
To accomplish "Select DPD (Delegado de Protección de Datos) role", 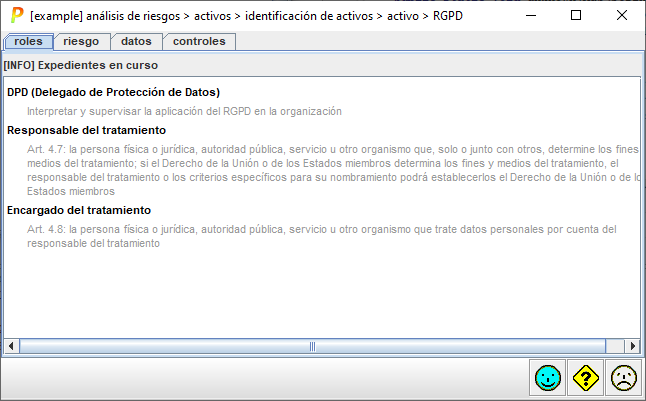I will pyautogui.click(x=113, y=92).
